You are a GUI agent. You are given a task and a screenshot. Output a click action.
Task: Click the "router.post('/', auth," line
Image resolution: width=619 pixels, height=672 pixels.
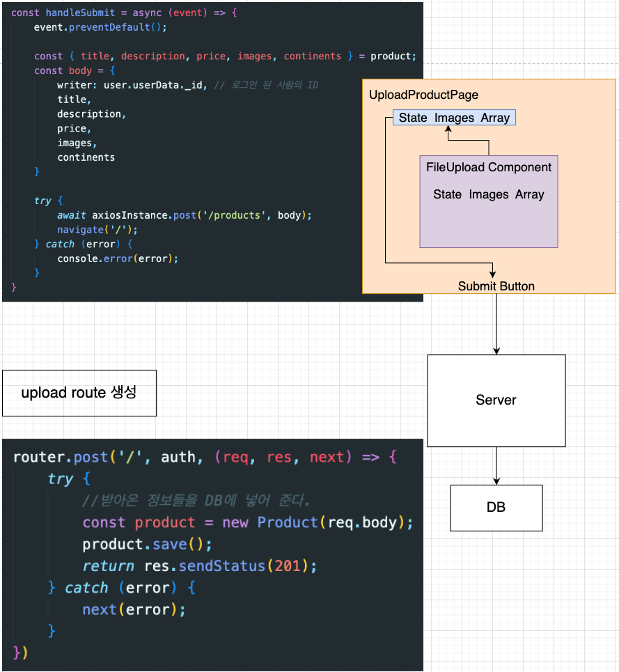pyautogui.click(x=205, y=458)
